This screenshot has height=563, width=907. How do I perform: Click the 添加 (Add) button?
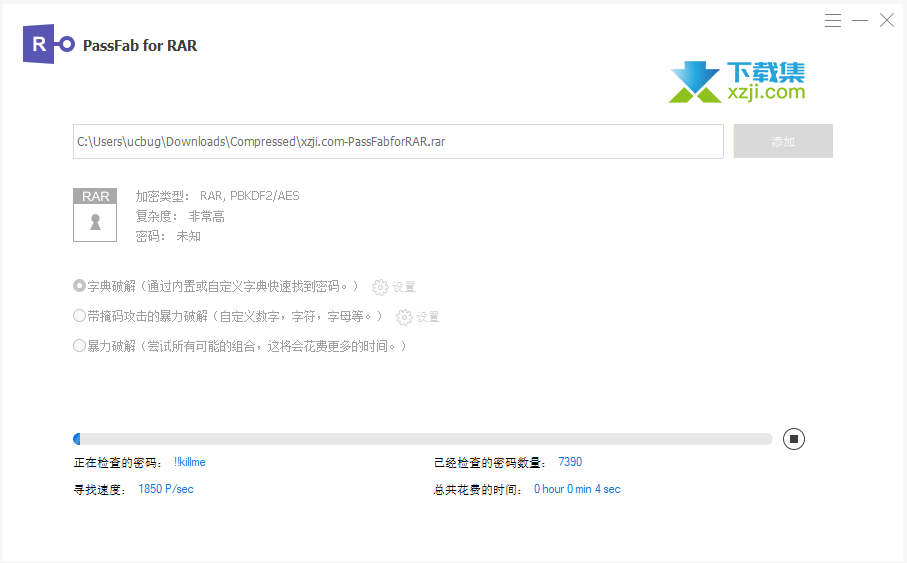click(x=783, y=141)
